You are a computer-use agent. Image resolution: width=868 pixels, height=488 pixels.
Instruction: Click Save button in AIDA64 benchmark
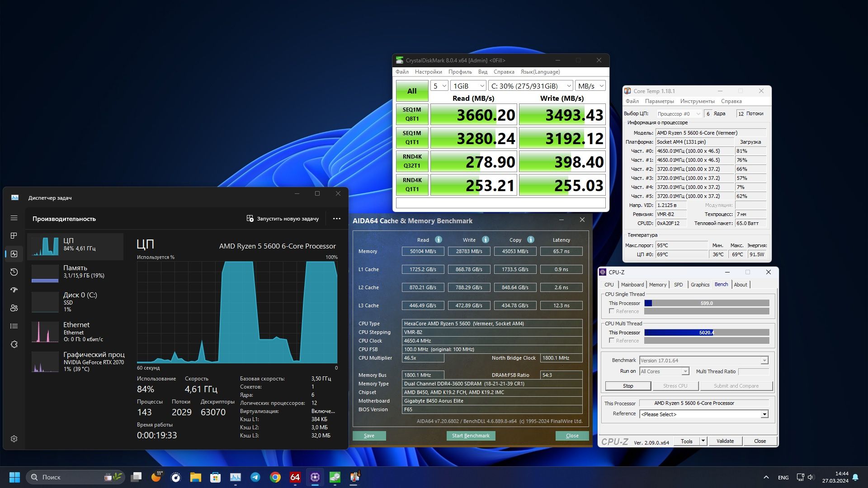(x=369, y=436)
